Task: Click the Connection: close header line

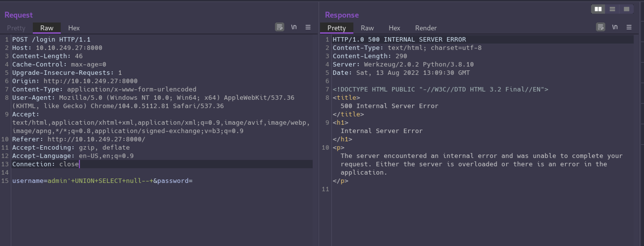Action: (45, 164)
